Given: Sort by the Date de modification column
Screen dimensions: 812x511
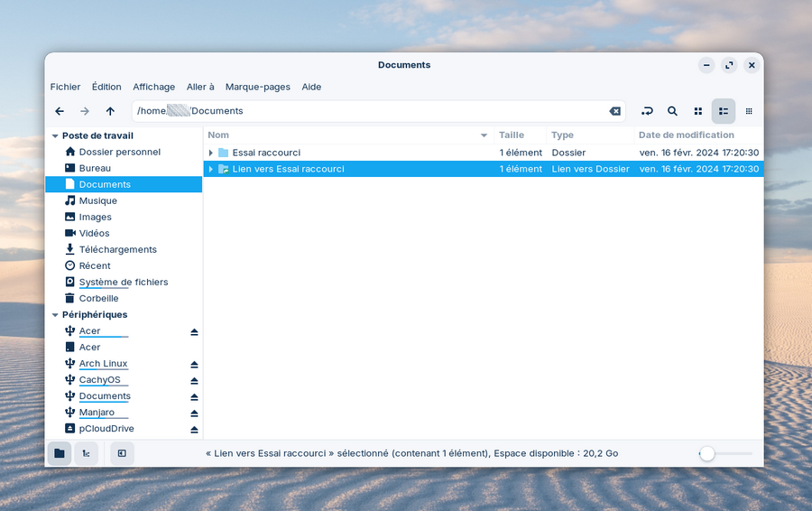Looking at the screenshot, I should [686, 135].
